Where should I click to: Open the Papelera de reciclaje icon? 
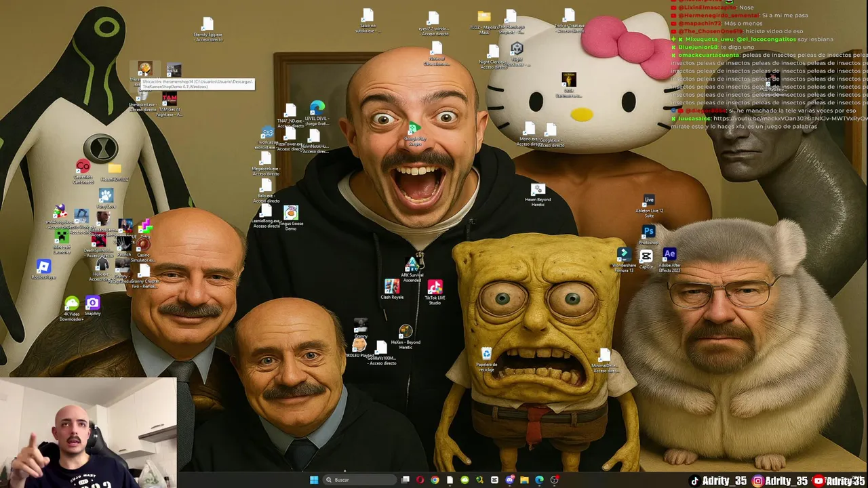click(486, 360)
